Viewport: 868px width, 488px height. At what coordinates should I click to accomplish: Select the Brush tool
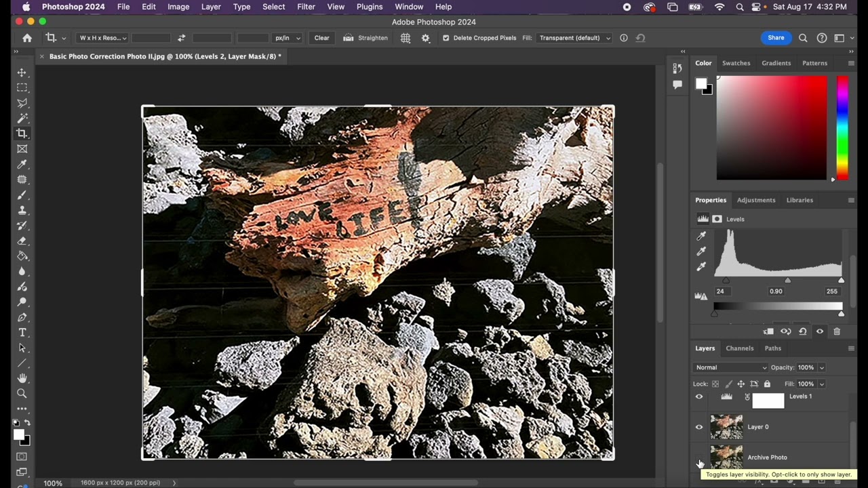coord(22,195)
